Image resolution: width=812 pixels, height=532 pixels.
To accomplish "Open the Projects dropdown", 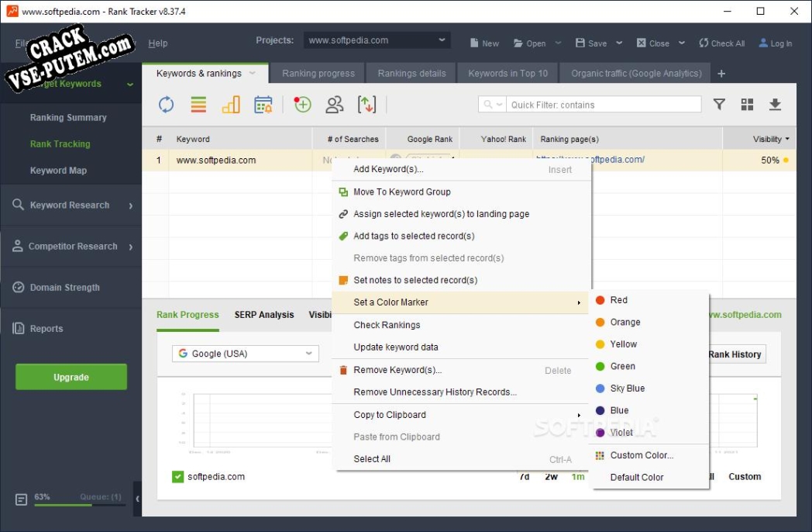I will [x=377, y=40].
